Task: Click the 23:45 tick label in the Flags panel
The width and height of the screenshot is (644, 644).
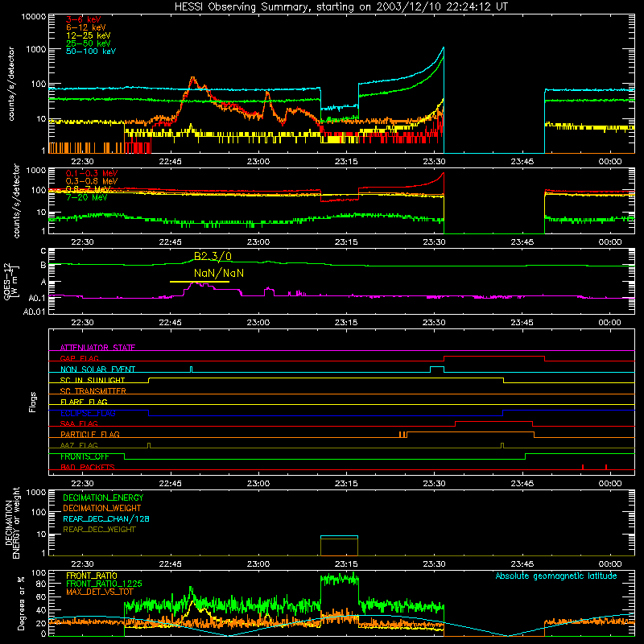Action: [x=522, y=484]
